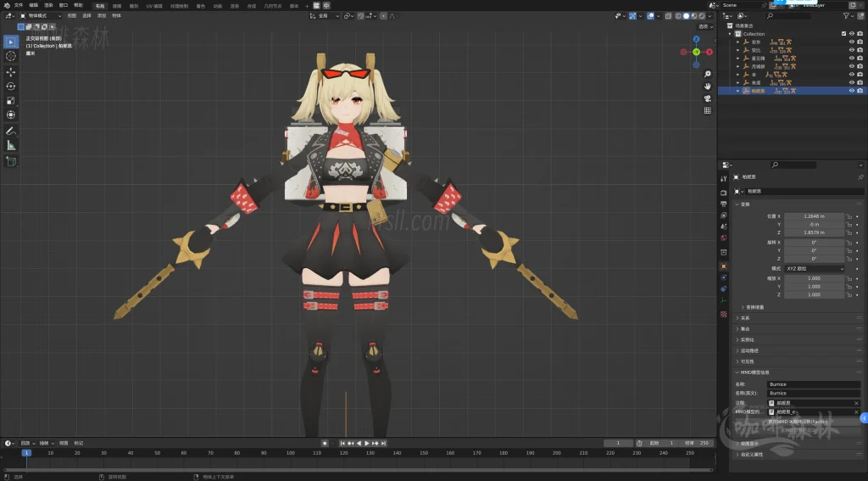Click the zoom magnifier viewport icon
This screenshot has height=481, width=868.
(x=708, y=75)
